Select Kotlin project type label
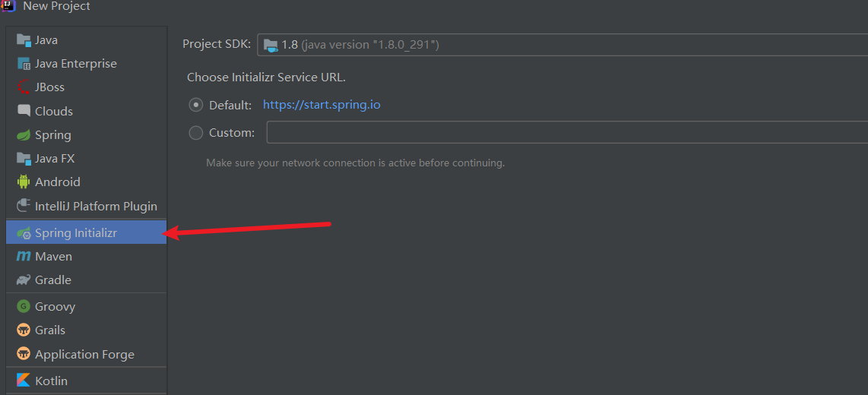The image size is (868, 395). (x=52, y=381)
